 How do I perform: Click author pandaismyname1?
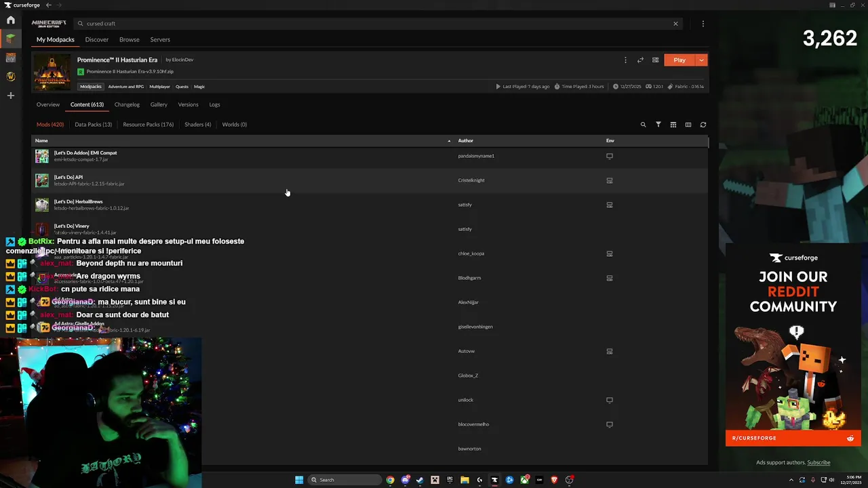pyautogui.click(x=476, y=156)
